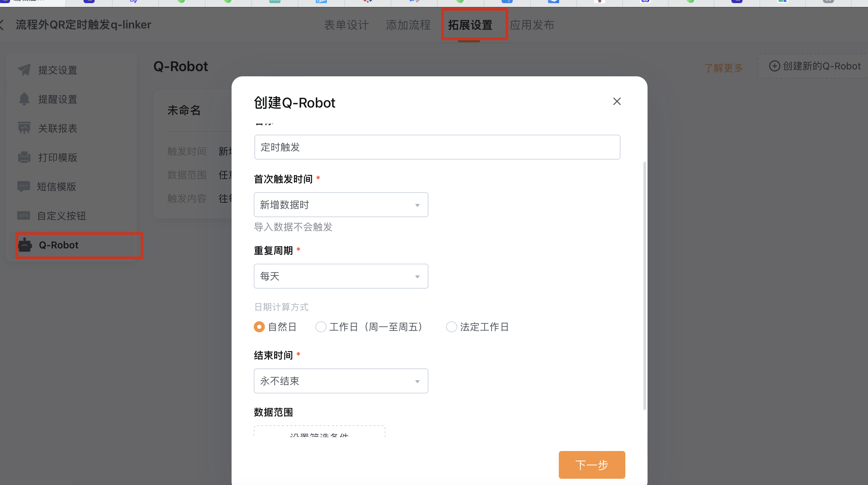Click the hint text 导入数据不会触发
Screen dimensions: 868x485
[x=293, y=227]
